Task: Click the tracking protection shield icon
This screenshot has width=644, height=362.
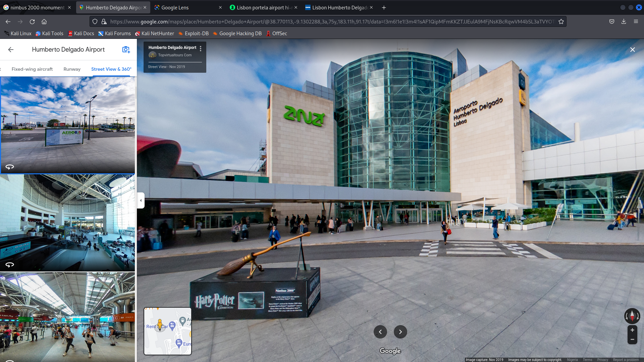Action: [x=95, y=21]
